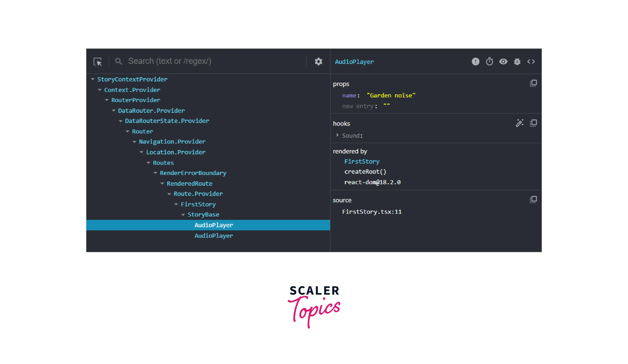This screenshot has height=364, width=628.
Task: Click the Garden noise name prop value
Action: click(x=391, y=95)
